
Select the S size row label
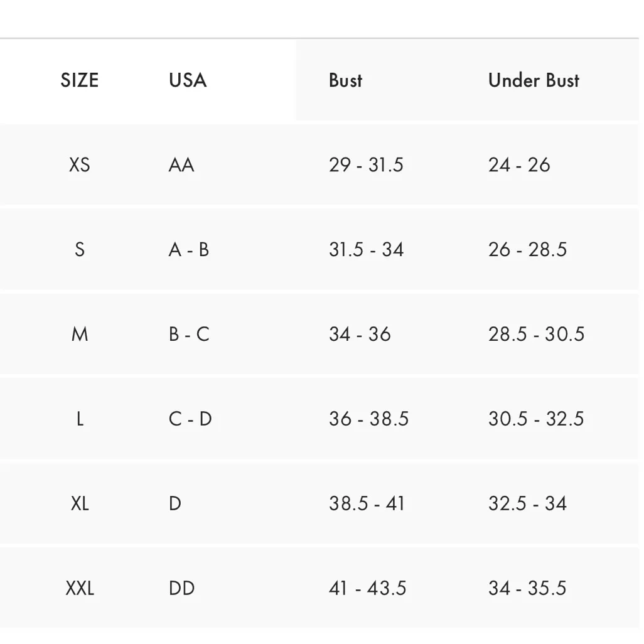point(80,249)
